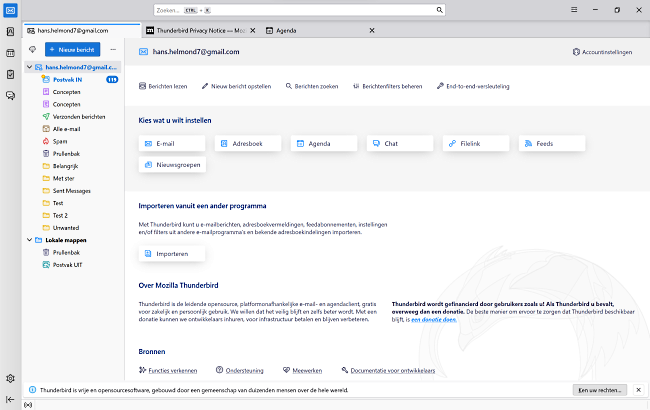The height and width of the screenshot is (410, 650).
Task: Open the Chat space icon in sidebar
Action: click(10, 96)
